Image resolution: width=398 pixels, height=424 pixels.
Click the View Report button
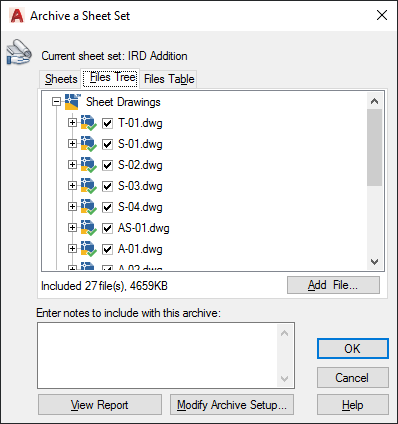(100, 405)
